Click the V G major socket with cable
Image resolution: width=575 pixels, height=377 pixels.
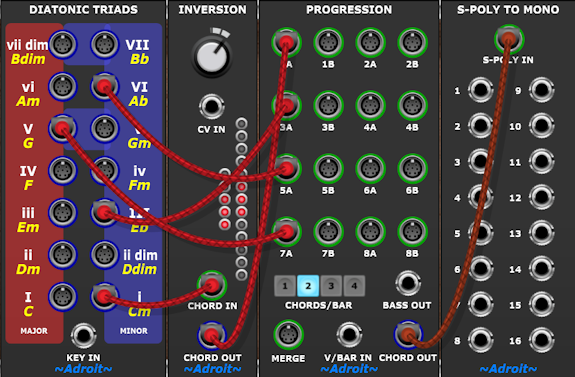(x=63, y=128)
